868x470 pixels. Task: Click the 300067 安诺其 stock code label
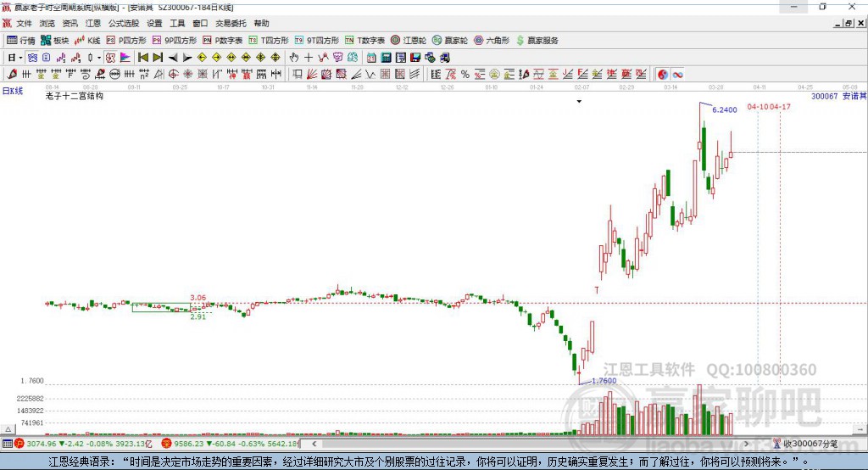click(x=838, y=96)
